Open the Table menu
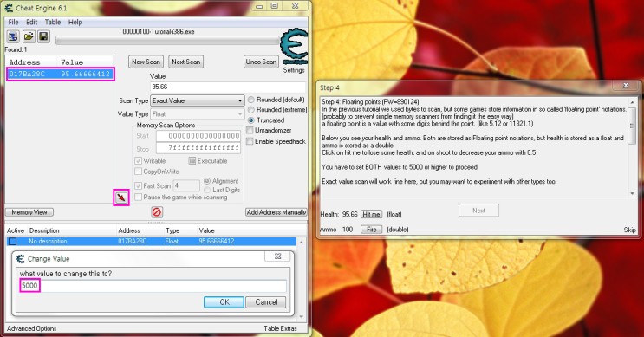The image size is (644, 337). pyautogui.click(x=53, y=23)
